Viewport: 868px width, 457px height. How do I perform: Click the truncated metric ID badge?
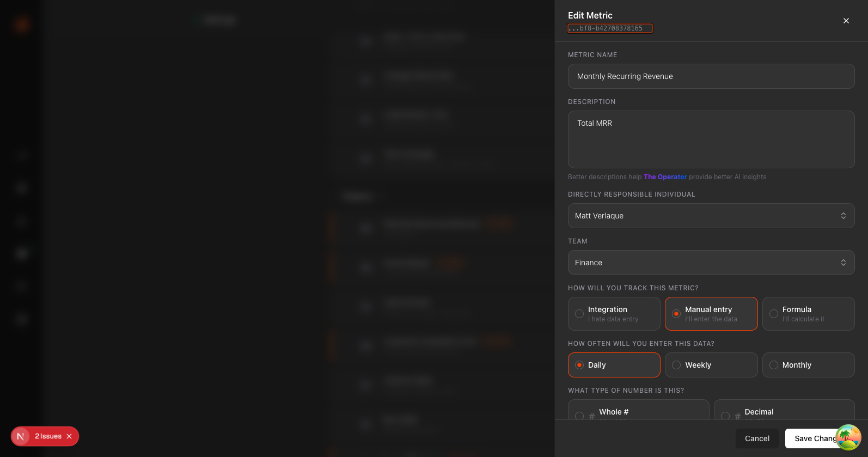[x=610, y=28]
